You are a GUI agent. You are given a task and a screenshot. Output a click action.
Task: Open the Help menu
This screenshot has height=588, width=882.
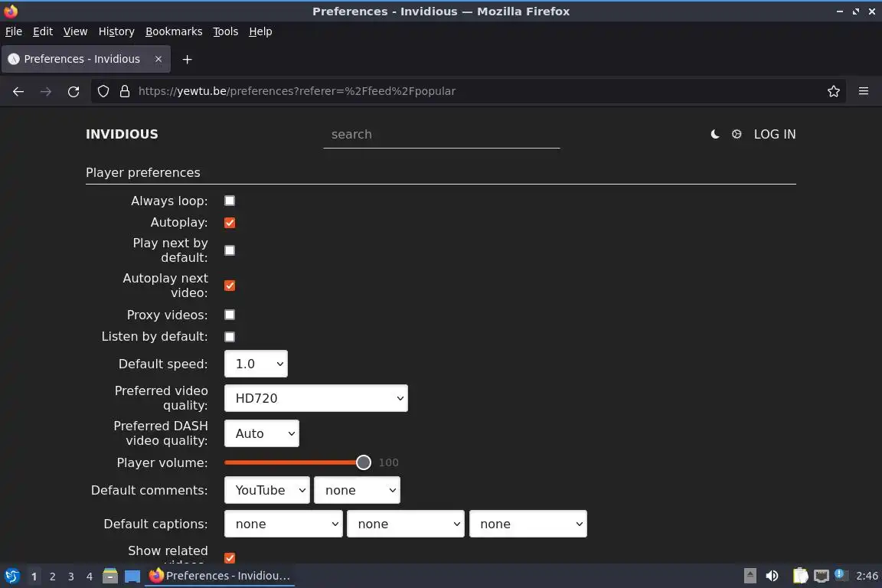(x=260, y=31)
